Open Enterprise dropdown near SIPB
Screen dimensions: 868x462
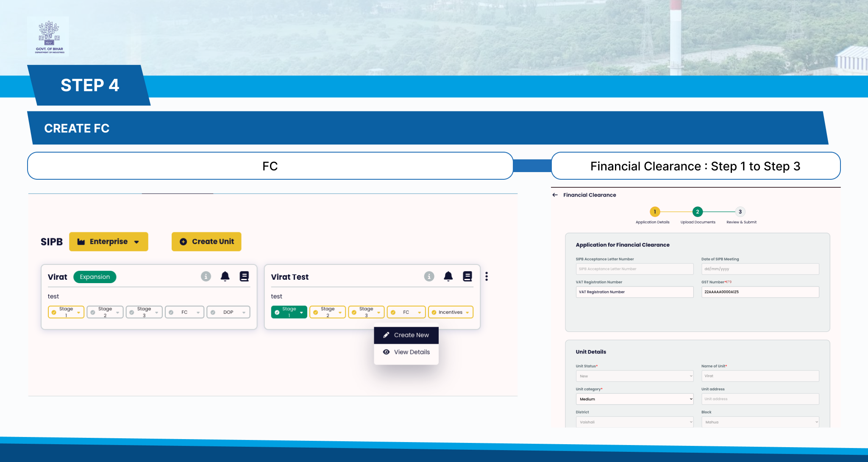[108, 242]
